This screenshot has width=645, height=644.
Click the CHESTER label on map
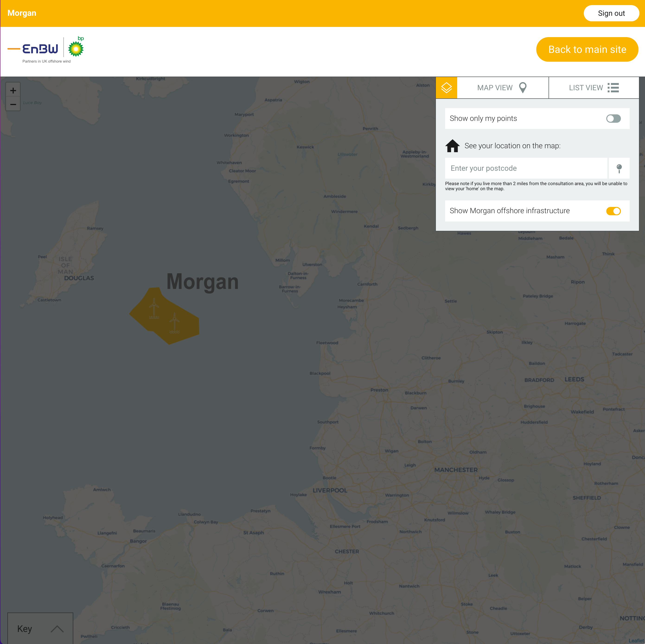click(347, 551)
